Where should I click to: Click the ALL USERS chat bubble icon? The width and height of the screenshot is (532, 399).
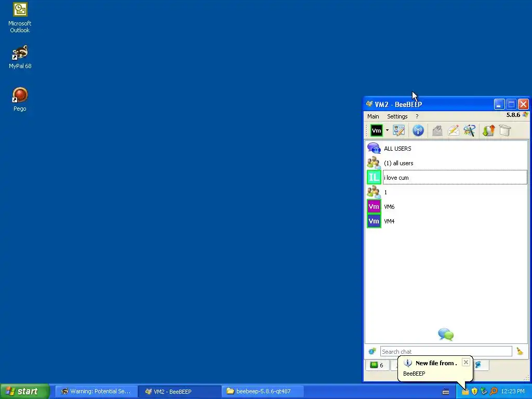[x=374, y=149]
